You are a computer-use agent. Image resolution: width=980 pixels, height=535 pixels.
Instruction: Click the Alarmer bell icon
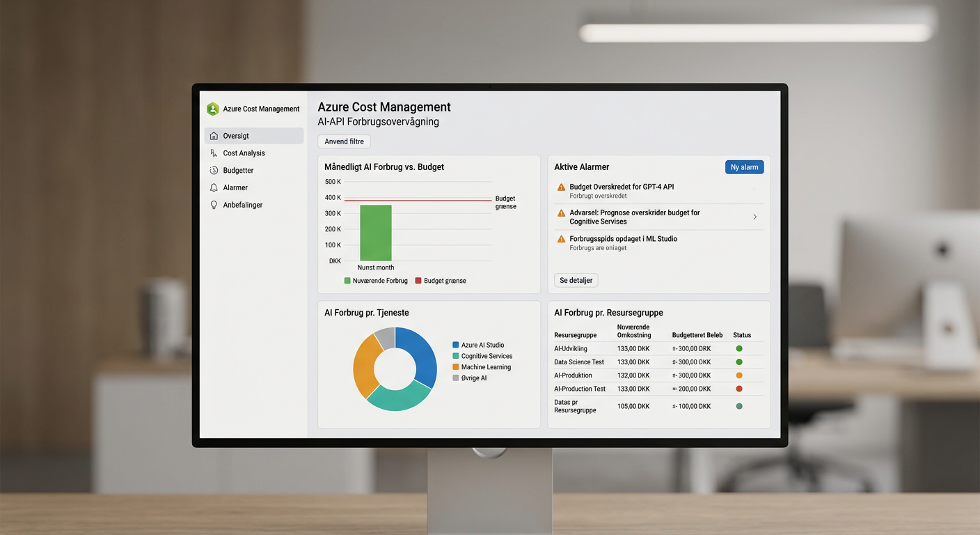tap(214, 188)
